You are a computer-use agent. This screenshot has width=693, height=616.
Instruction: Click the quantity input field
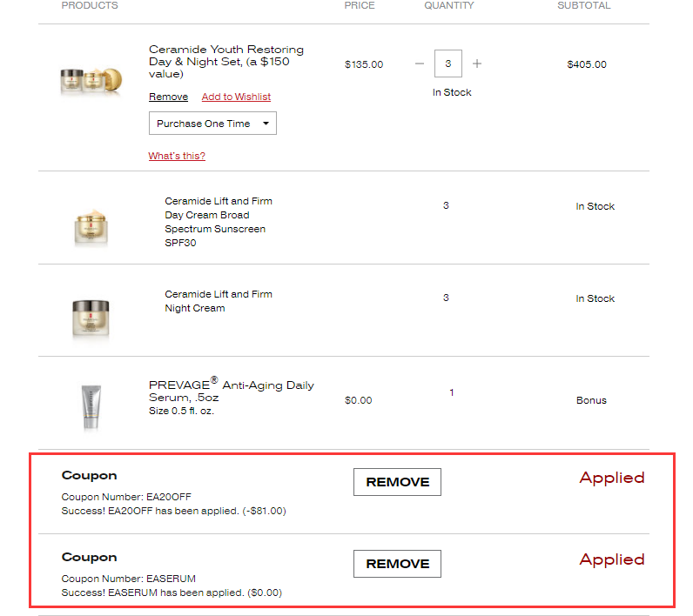448,64
